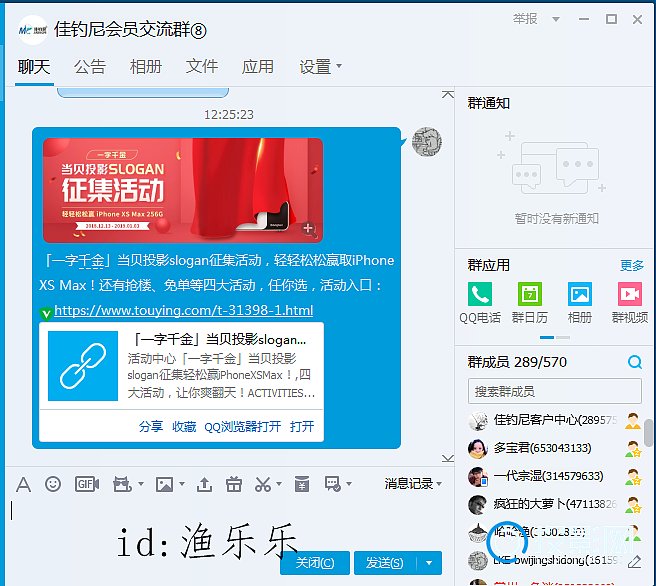Click the chat scroll-to-top arrow

click(448, 95)
